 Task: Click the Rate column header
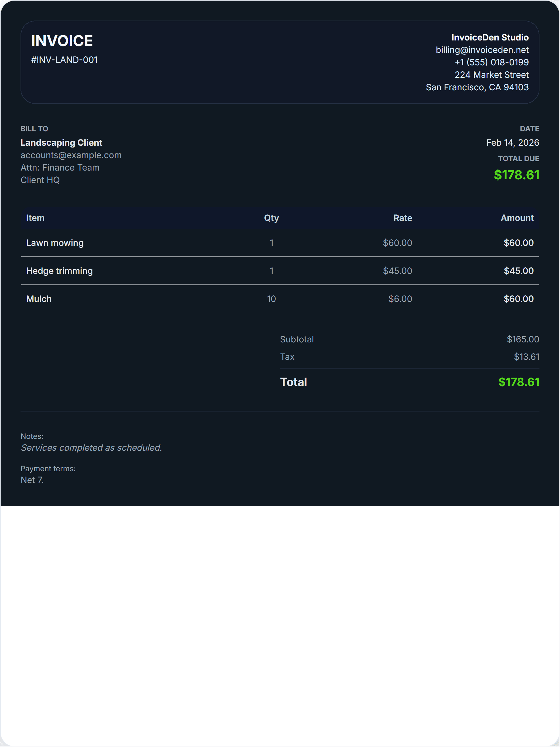[402, 218]
